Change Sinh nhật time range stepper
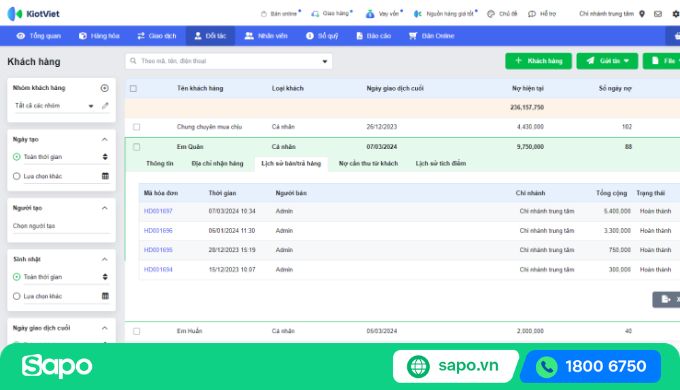 tap(105, 277)
